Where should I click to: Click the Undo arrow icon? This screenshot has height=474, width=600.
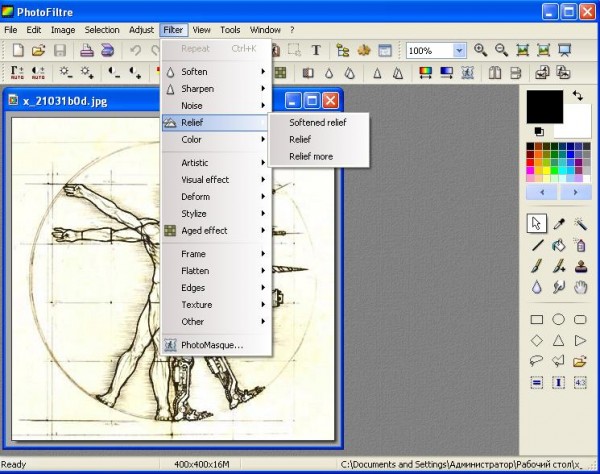click(135, 50)
